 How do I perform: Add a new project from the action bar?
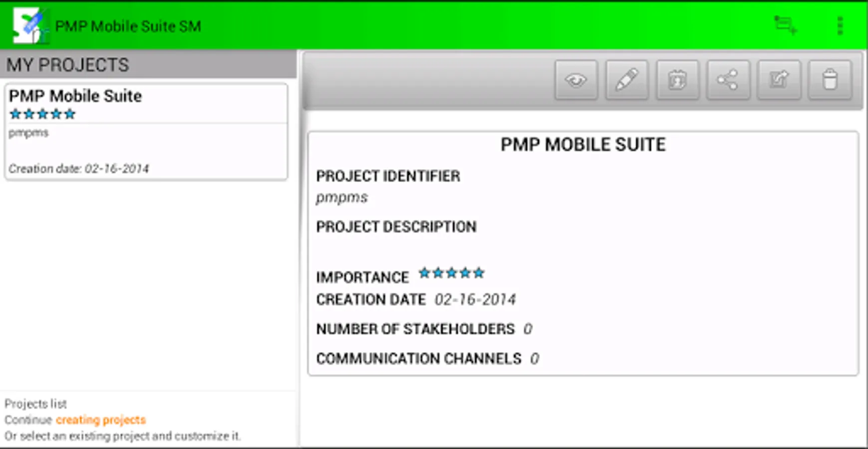click(x=785, y=25)
